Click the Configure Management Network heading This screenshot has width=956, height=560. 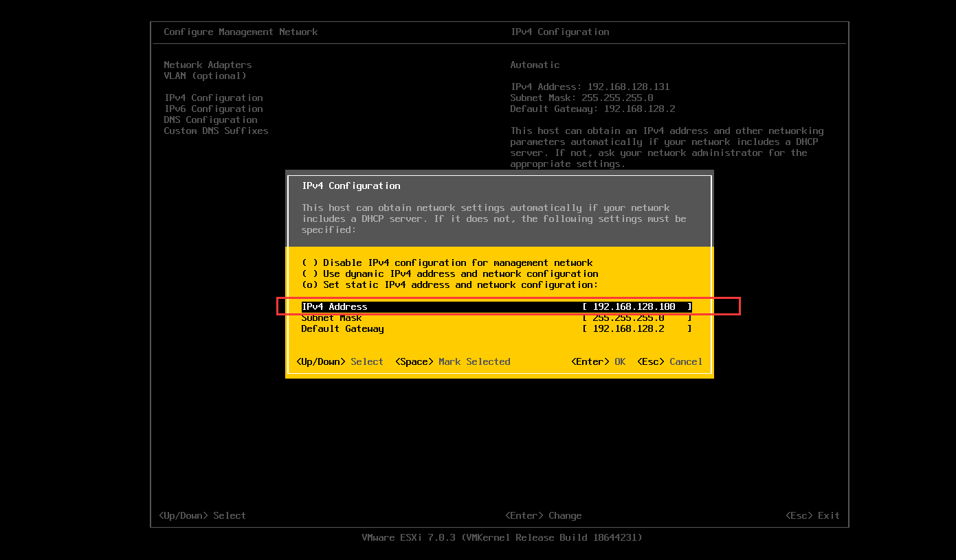(241, 32)
